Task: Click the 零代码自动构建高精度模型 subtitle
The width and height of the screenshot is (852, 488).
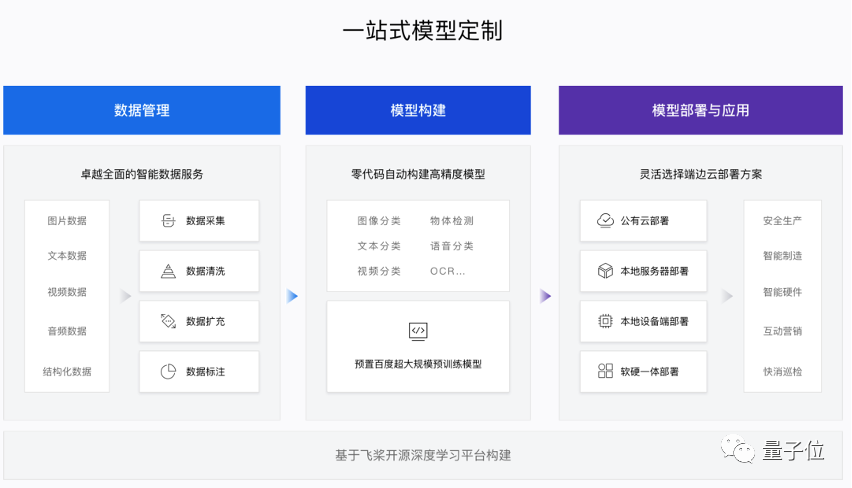Action: [x=418, y=174]
